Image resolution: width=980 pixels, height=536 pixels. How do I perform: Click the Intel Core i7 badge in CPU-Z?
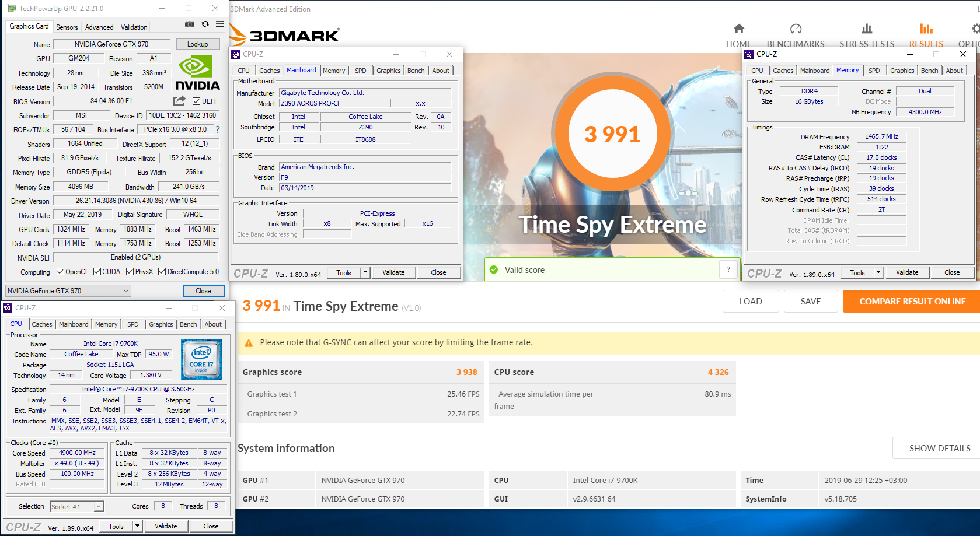(x=201, y=359)
